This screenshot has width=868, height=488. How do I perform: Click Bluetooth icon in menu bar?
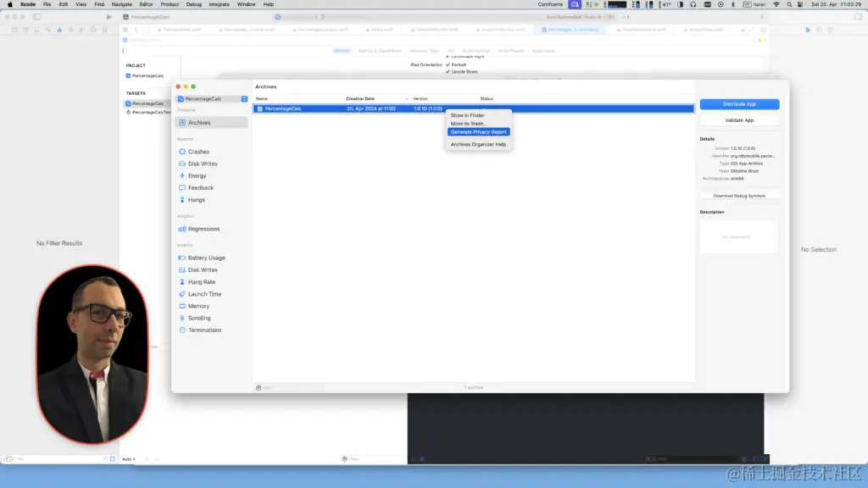(733, 4)
